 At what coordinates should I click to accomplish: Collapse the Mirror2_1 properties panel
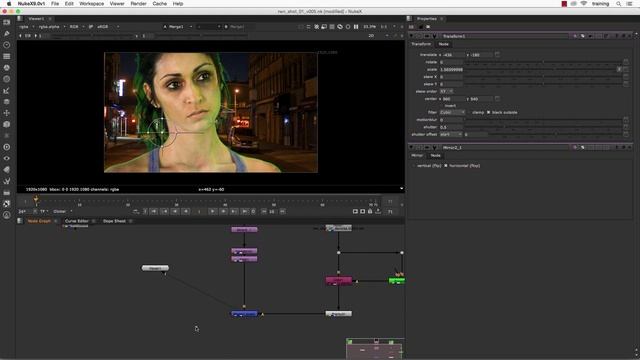(x=412, y=147)
